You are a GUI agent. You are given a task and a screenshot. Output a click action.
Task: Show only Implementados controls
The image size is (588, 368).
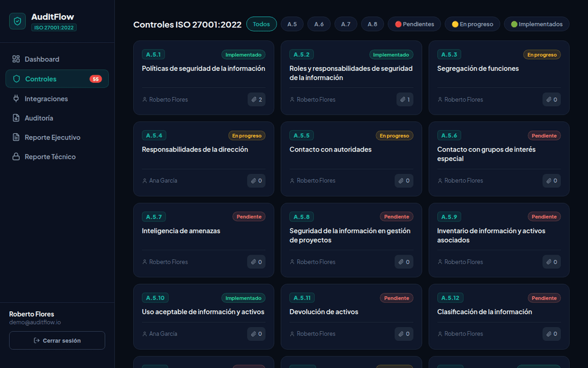tap(537, 24)
